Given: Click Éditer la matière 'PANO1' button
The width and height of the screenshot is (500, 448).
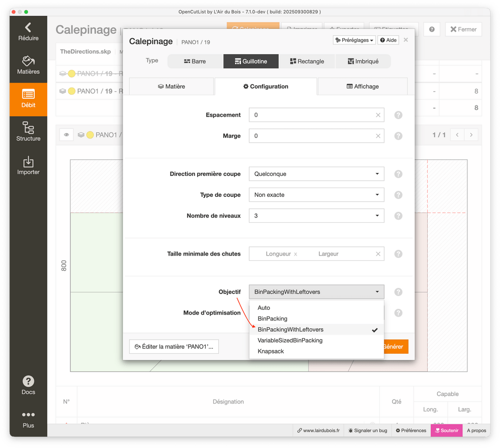Looking at the screenshot, I should [174, 346].
